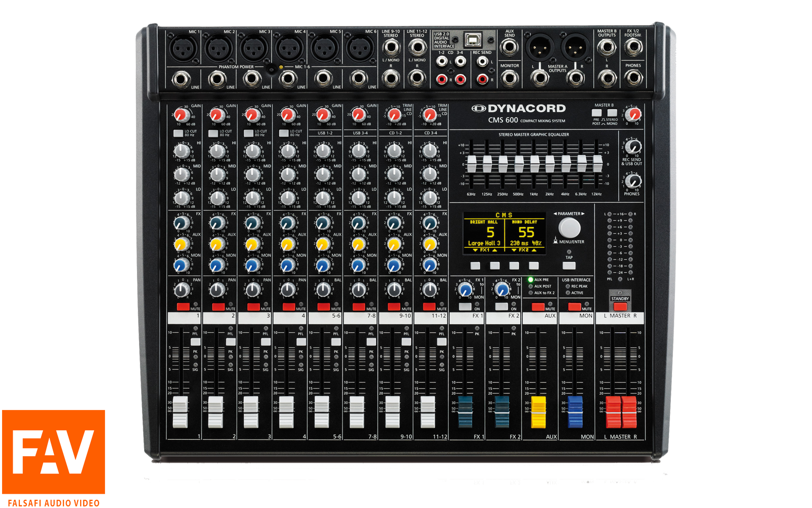Click channel 3 PAN knob
This screenshot has height=508, width=812.
click(x=253, y=290)
